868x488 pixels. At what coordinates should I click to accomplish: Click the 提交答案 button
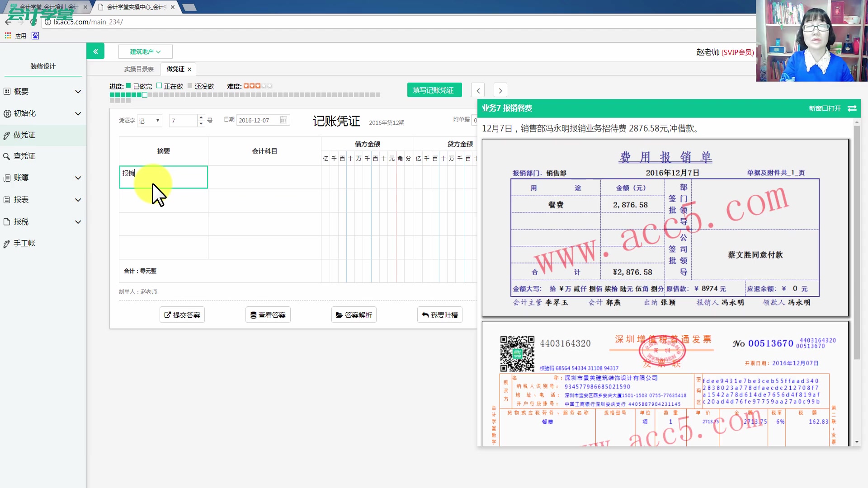click(182, 314)
